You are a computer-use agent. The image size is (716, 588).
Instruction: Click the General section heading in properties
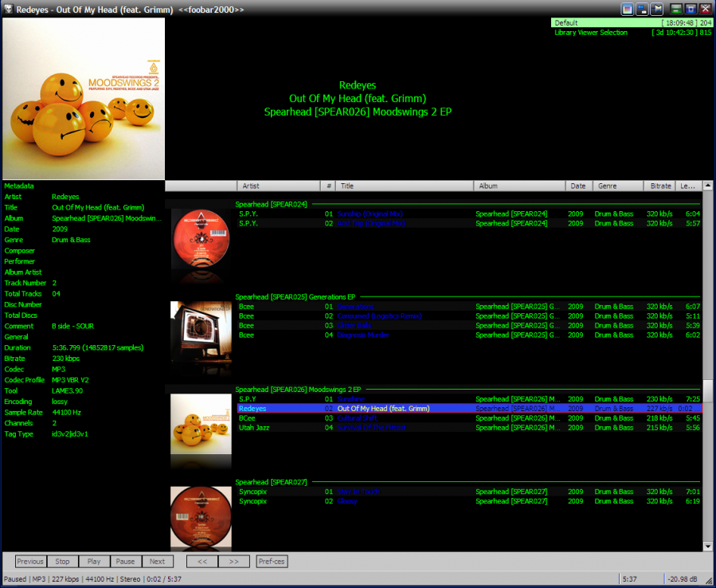click(17, 337)
